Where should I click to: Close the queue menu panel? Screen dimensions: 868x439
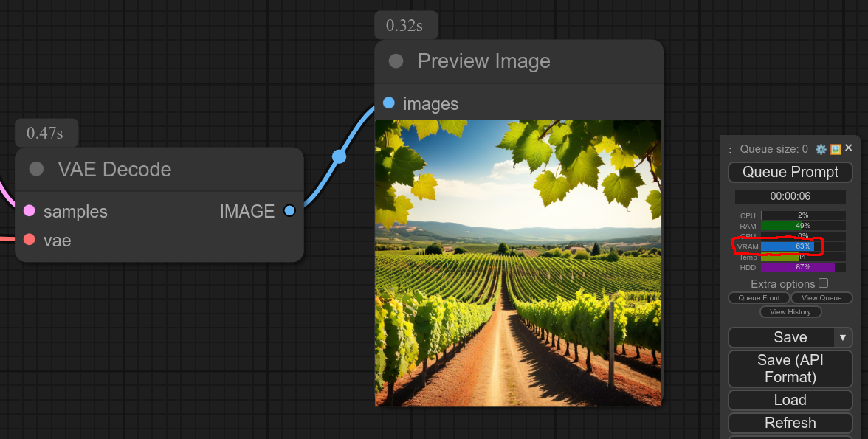[849, 148]
